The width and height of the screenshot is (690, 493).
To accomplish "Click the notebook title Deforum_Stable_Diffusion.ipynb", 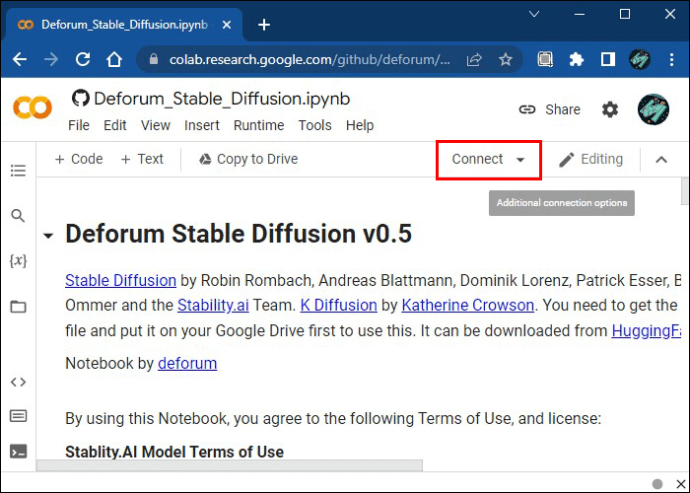I will (x=222, y=99).
